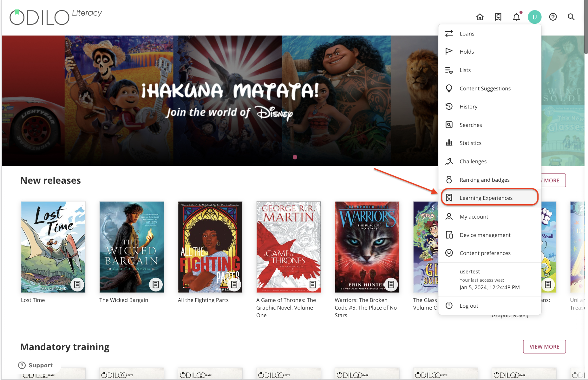Click the Game of Thrones cover

pyautogui.click(x=289, y=247)
